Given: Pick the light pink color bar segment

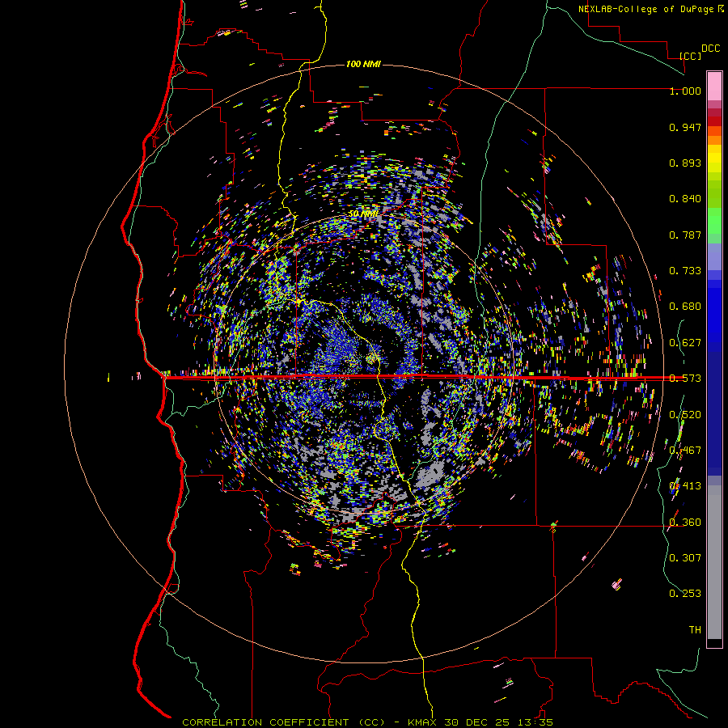Looking at the screenshot, I should [x=714, y=86].
